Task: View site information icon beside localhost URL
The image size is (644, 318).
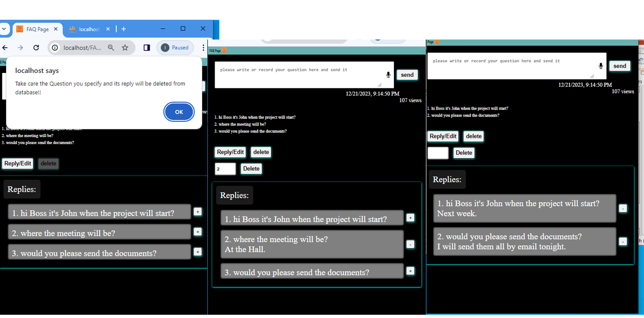Action: point(55,47)
